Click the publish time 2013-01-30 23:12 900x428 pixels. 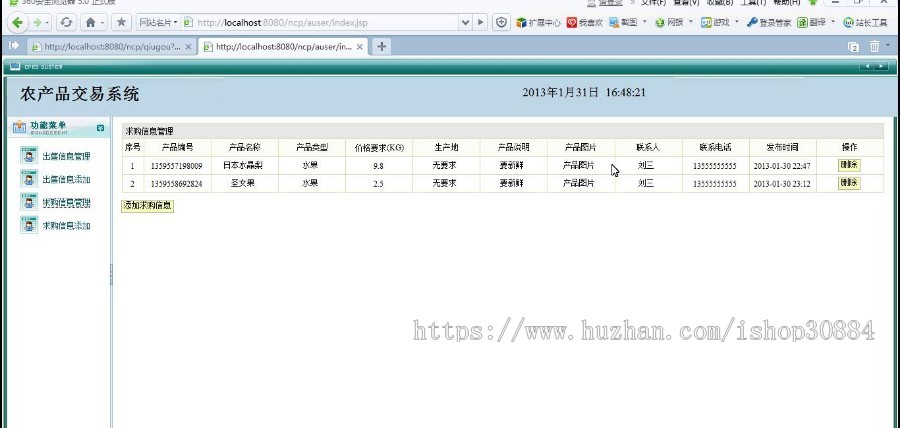point(782,184)
